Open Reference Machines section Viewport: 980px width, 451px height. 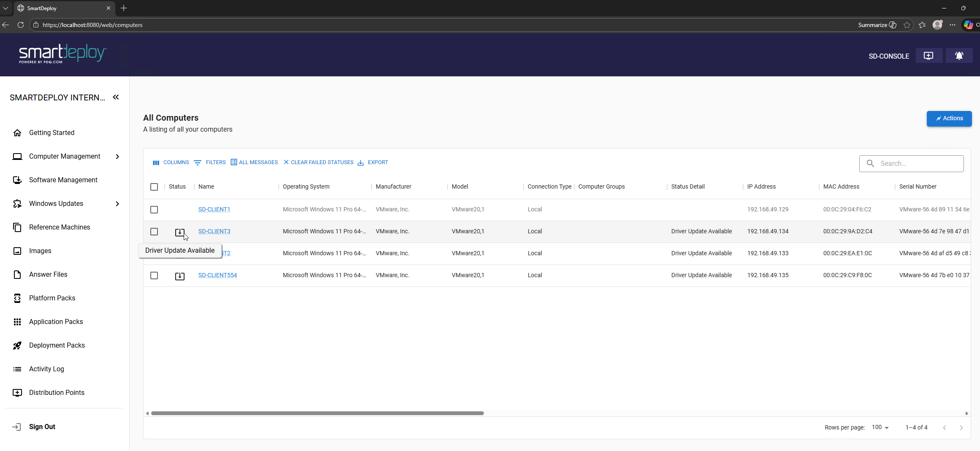60,227
